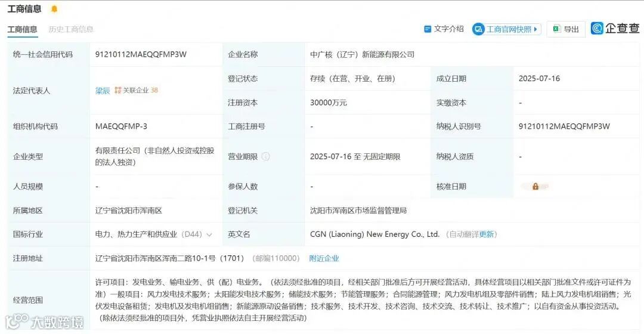
Task: Click the 文字介绍 button
Action: pyautogui.click(x=444, y=29)
